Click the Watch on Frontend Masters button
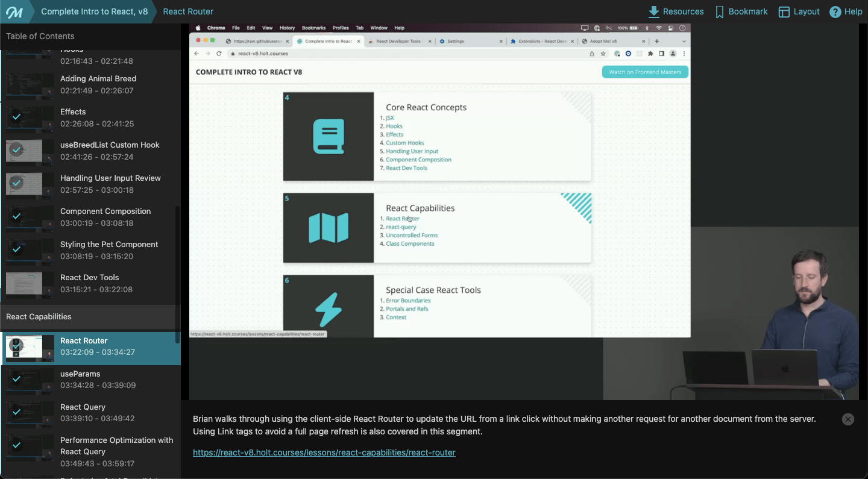The width and height of the screenshot is (868, 479). pos(645,71)
